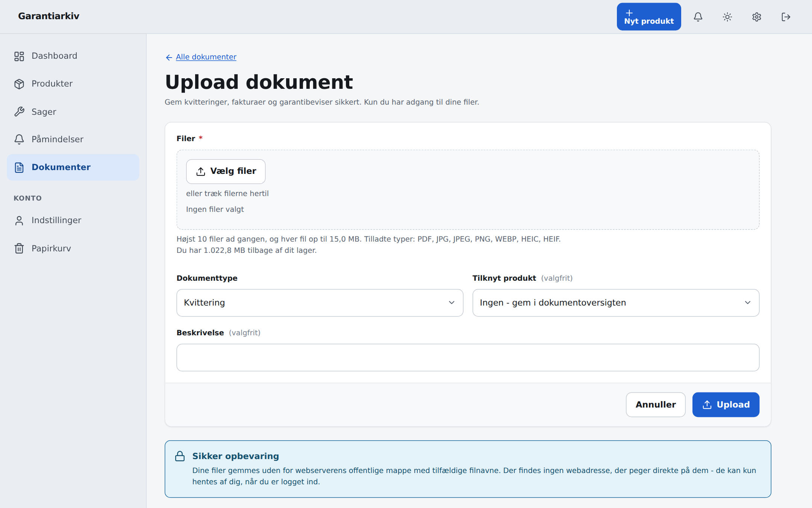The width and height of the screenshot is (812, 508).
Task: Follow the Alle dokumenter link
Action: tap(206, 57)
